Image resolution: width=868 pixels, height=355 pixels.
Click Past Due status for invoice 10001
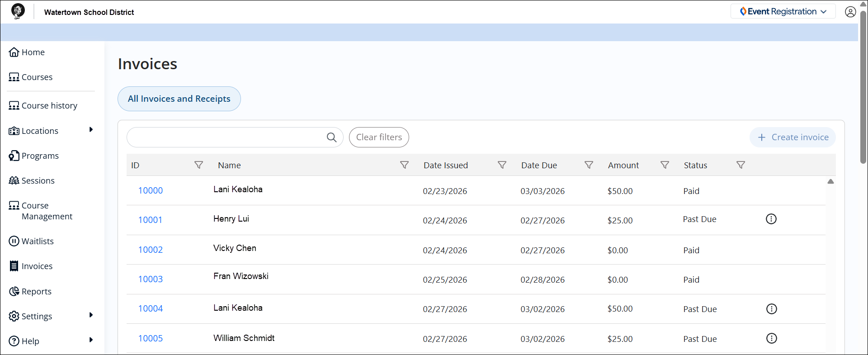tap(699, 219)
